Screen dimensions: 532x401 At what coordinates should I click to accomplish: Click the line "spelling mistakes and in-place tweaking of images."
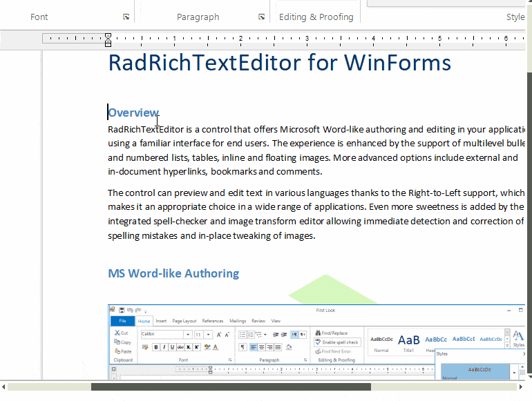click(x=211, y=235)
